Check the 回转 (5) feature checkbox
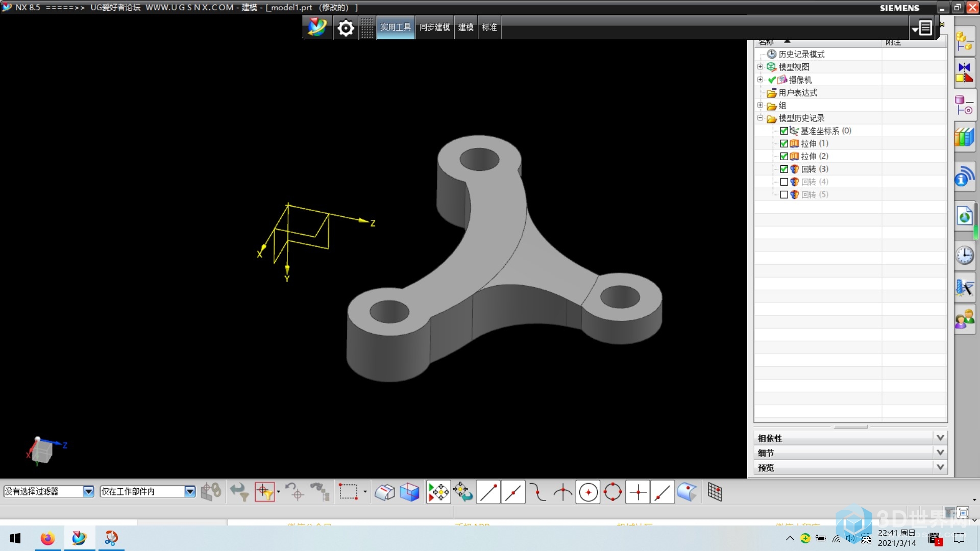Screen dimensions: 980x551 [x=783, y=194]
